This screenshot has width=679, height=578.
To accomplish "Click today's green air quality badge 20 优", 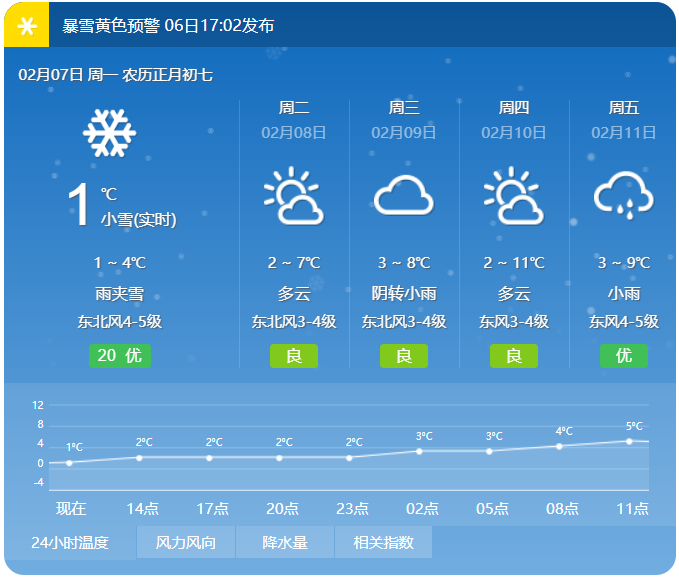I will coord(120,355).
